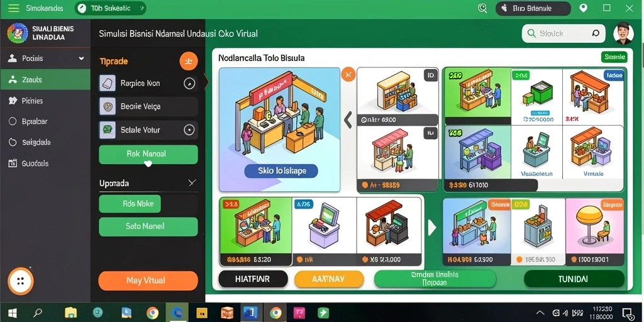Click the map pin icon in title bar

[583, 8]
